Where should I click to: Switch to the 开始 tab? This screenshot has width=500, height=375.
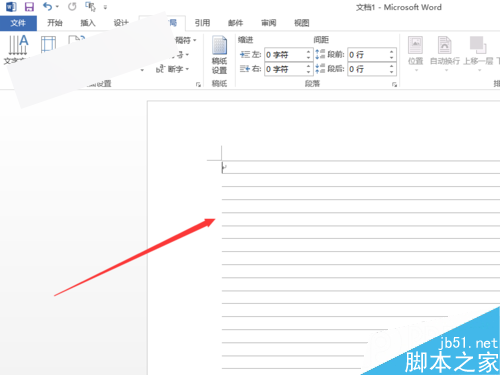tap(55, 23)
